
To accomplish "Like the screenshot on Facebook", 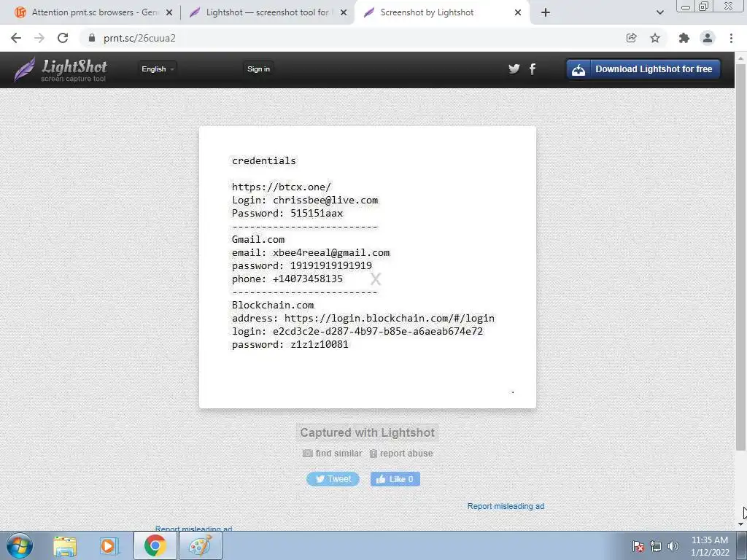I will pos(395,479).
